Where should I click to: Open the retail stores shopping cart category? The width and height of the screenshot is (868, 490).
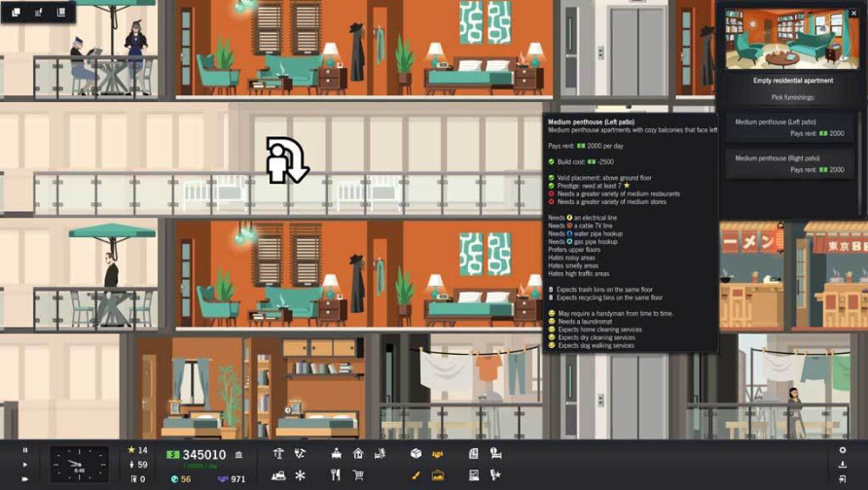[358, 475]
